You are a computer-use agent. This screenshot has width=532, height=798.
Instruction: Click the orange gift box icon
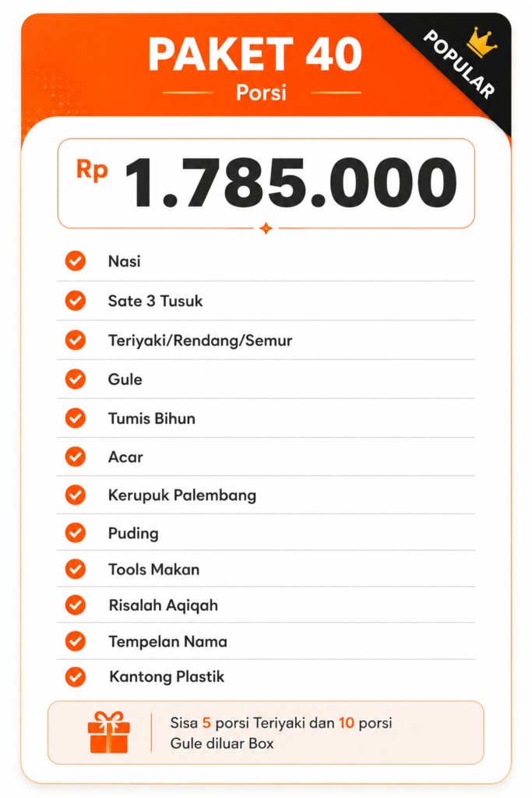108,733
